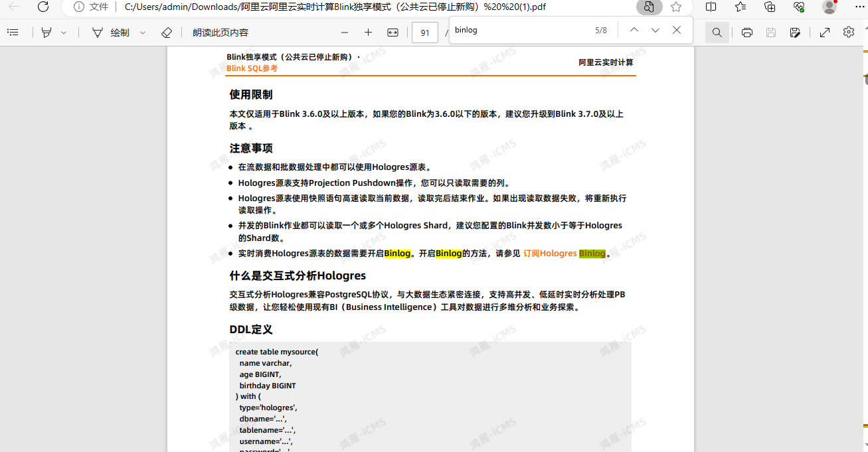Click the 5/8 search result counter
The height and width of the screenshot is (452, 868).
(601, 30)
